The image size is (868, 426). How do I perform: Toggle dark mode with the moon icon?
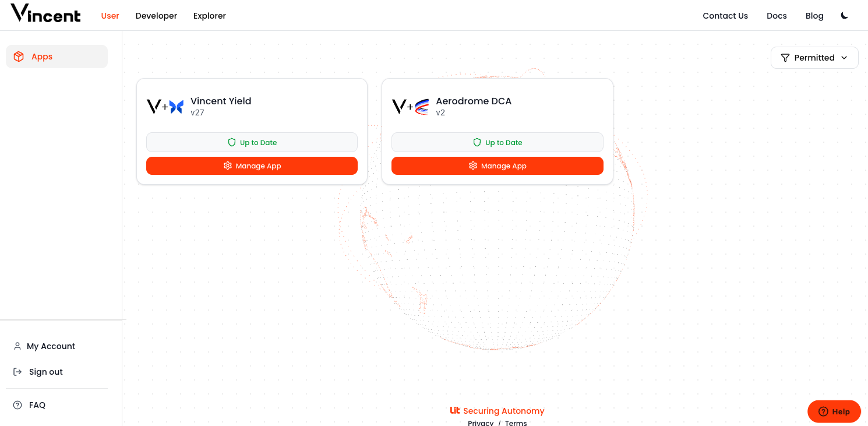pyautogui.click(x=844, y=16)
